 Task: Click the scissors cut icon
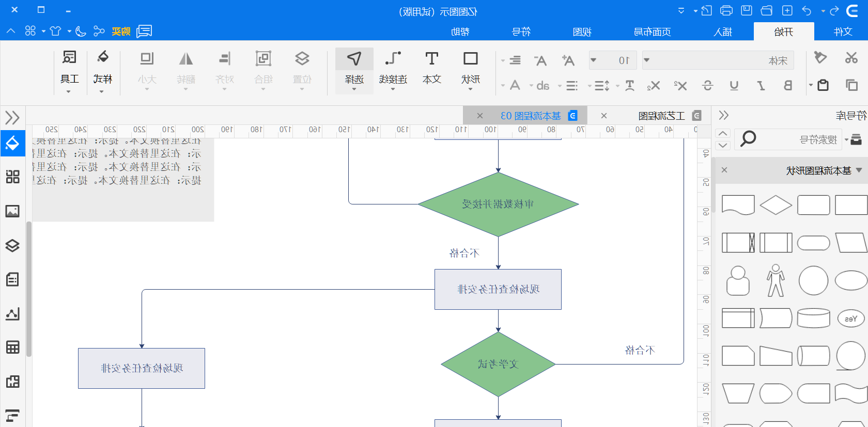click(x=851, y=57)
